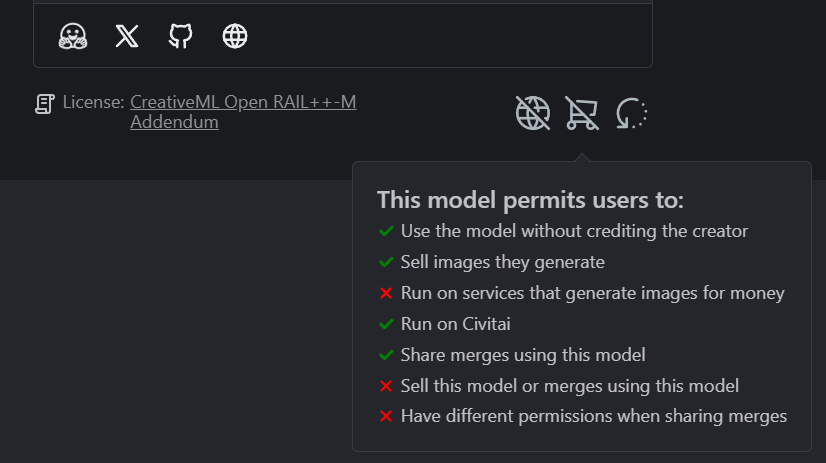Screen dimensions: 826x463
Task: Select "Run on services that generate images" line
Action: click(x=592, y=293)
